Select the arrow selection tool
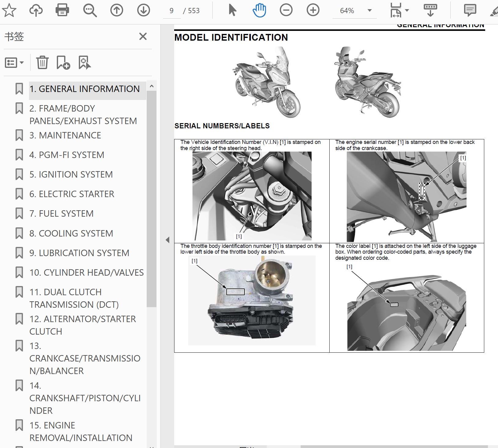The image size is (498, 448). (x=233, y=10)
